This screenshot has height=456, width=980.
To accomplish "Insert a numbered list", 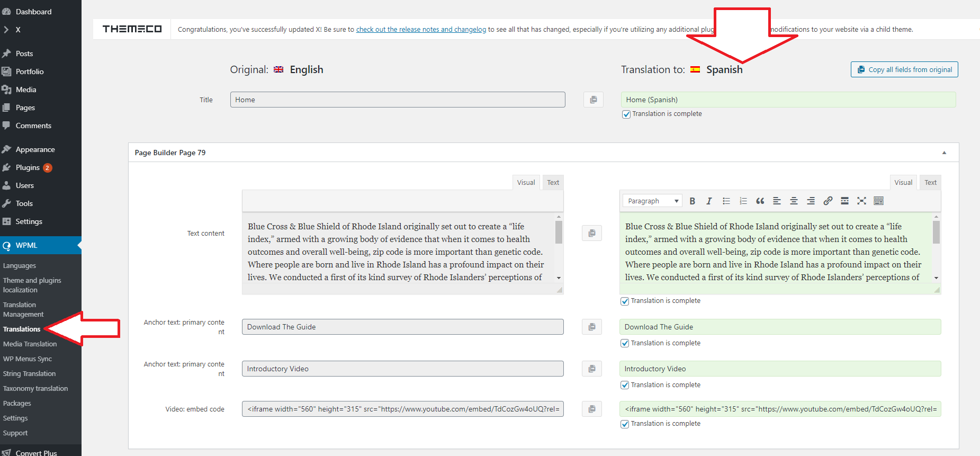I will point(743,201).
